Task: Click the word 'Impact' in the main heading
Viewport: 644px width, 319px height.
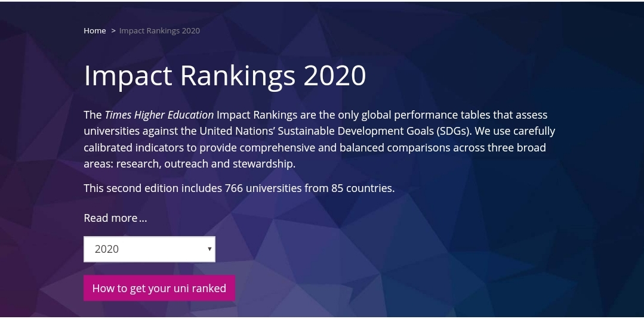Action: (x=128, y=76)
